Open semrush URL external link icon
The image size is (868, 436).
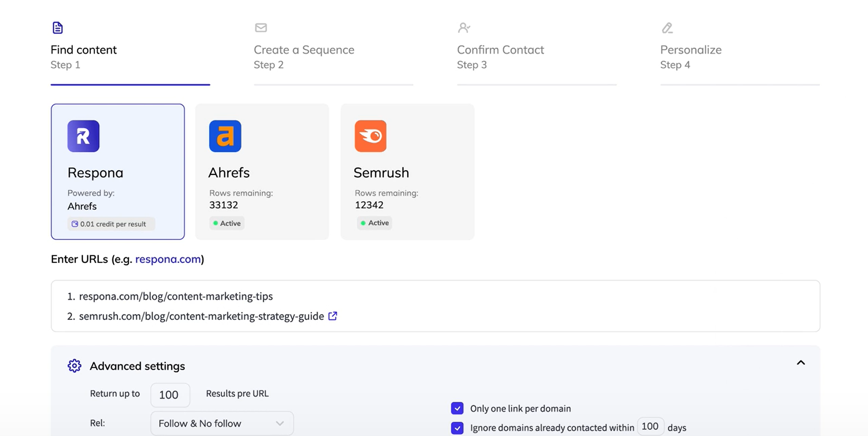(x=333, y=316)
